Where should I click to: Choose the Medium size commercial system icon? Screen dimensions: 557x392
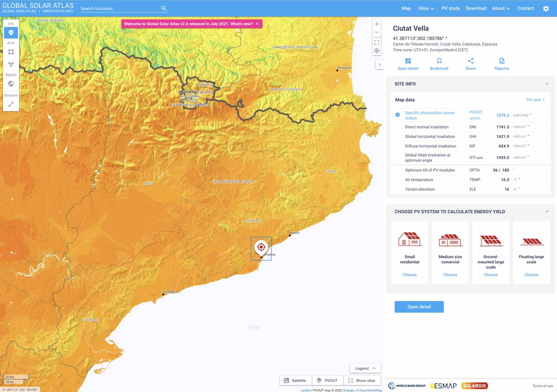pos(450,240)
